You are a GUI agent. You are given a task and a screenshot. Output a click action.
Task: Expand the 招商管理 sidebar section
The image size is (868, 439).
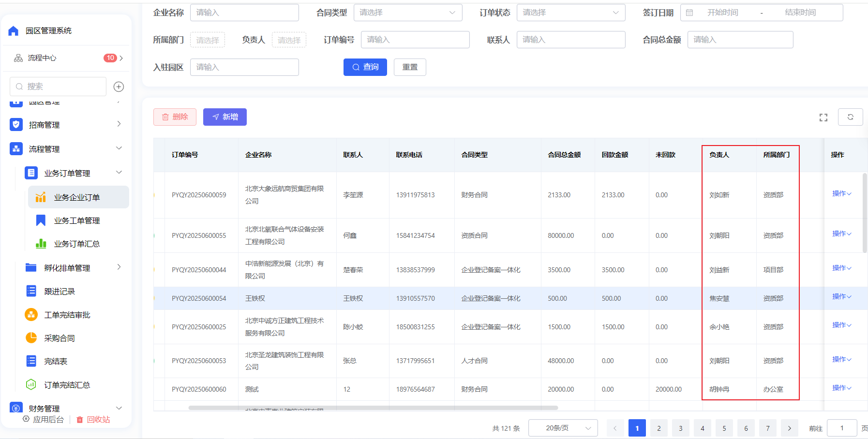(67, 125)
